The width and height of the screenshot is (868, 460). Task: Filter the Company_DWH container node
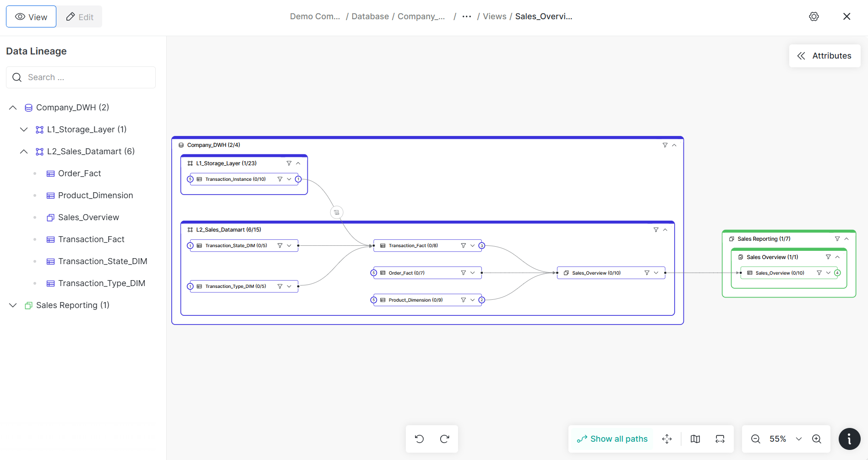pos(665,145)
